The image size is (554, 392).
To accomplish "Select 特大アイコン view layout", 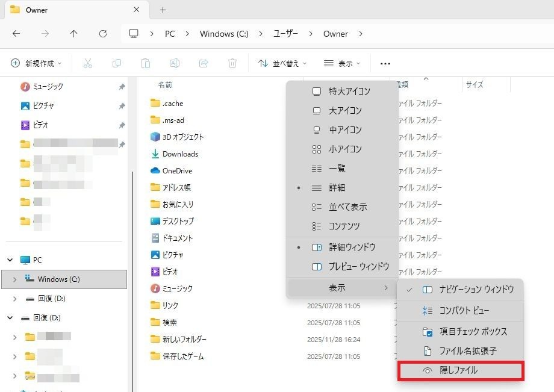I will 349,92.
